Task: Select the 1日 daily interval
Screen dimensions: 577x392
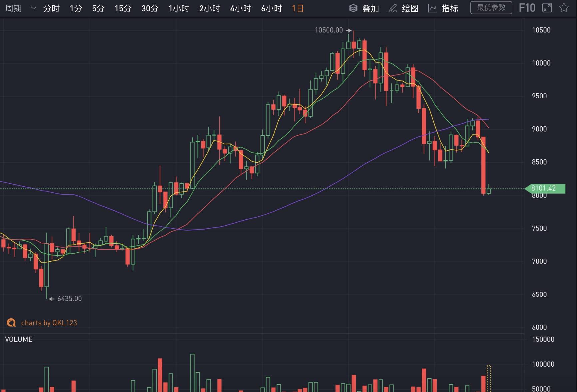Action: (298, 8)
